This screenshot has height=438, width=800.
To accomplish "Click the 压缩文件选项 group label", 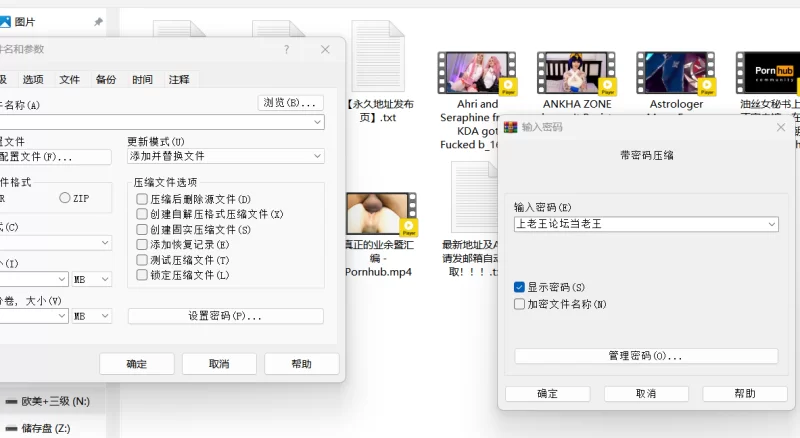I will [165, 182].
